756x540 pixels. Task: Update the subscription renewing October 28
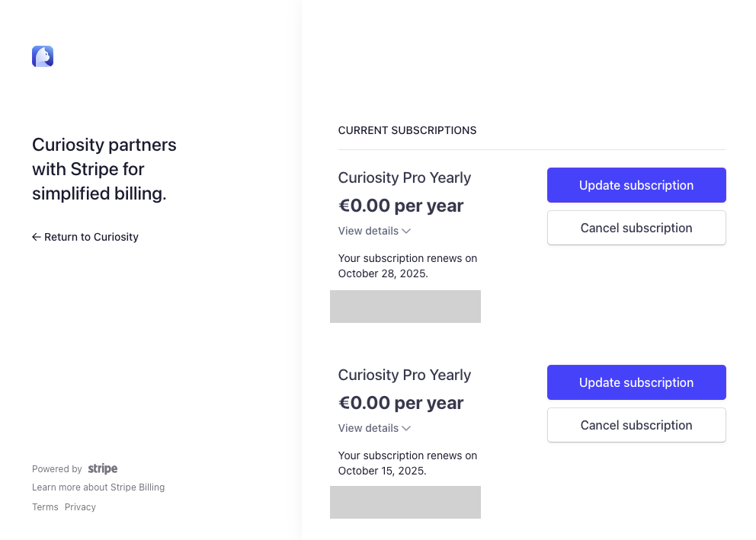pyautogui.click(x=636, y=185)
